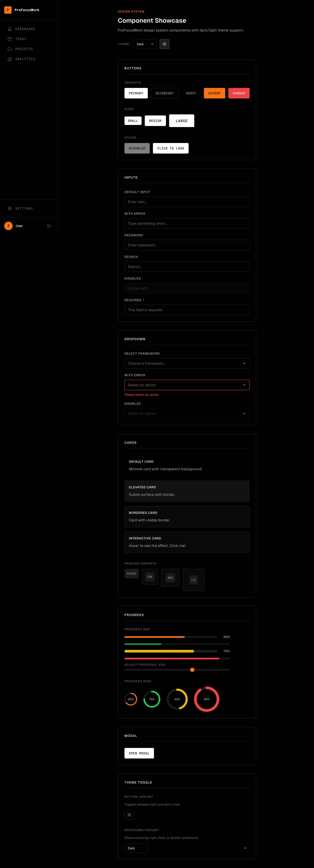Sign out using the logout icon
This screenshot has height=868, width=314.
pos(49,226)
